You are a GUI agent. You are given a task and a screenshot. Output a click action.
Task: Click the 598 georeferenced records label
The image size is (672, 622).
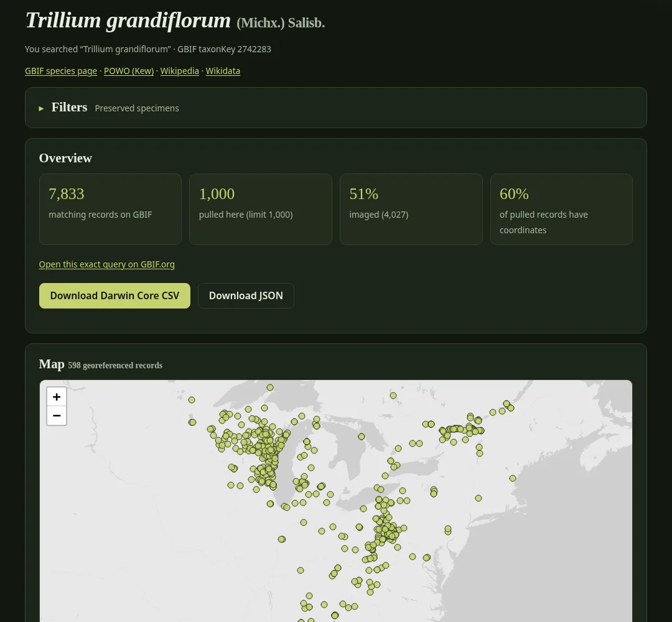[x=115, y=365]
